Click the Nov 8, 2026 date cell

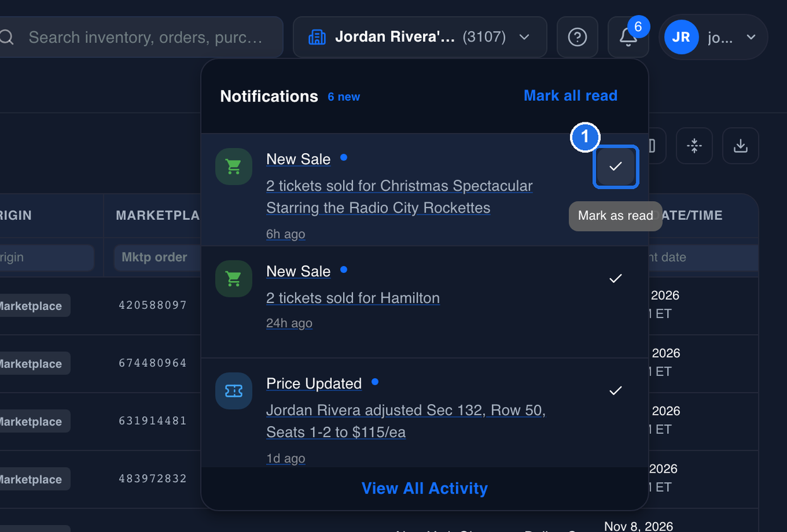(639, 526)
